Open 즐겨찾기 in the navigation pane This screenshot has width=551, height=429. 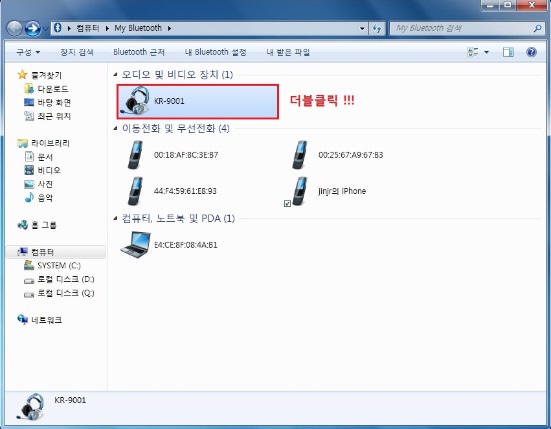coord(40,75)
